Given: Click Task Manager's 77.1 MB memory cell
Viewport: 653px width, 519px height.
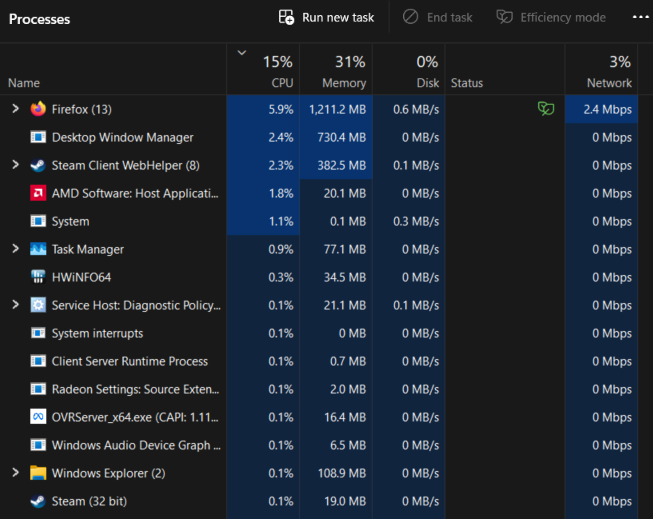Looking at the screenshot, I should coord(336,249).
